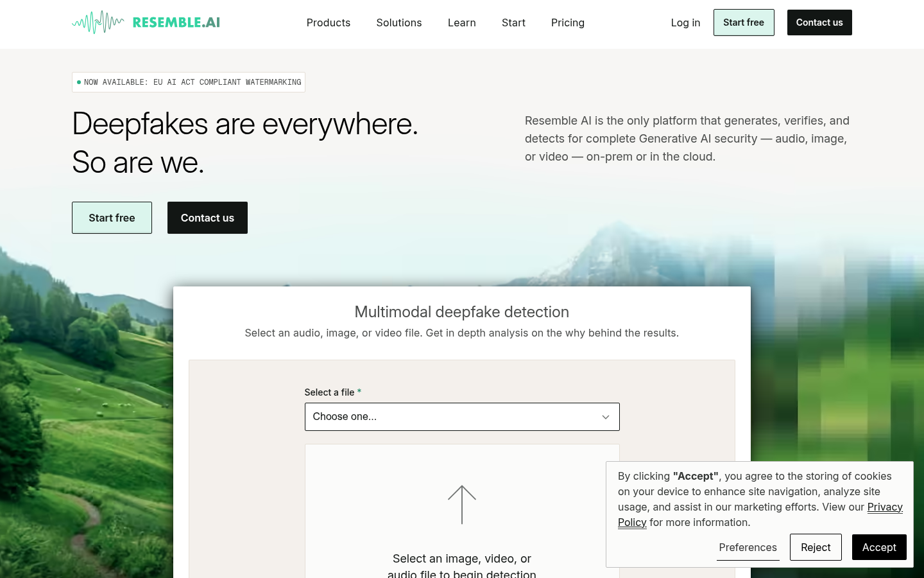The width and height of the screenshot is (924, 578).
Task: Reject cookies in the banner
Action: pos(816,547)
